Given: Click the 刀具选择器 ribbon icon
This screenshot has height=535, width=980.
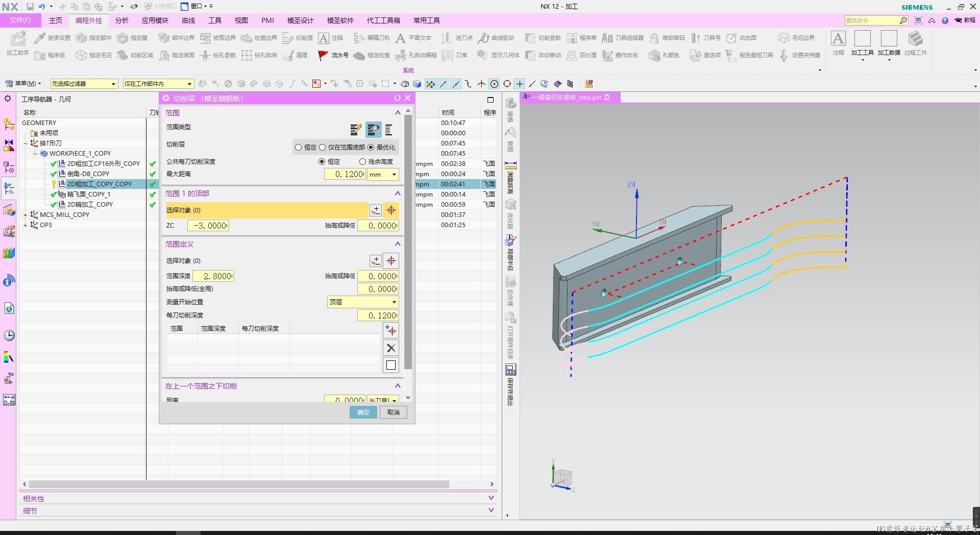Looking at the screenshot, I should 607,38.
